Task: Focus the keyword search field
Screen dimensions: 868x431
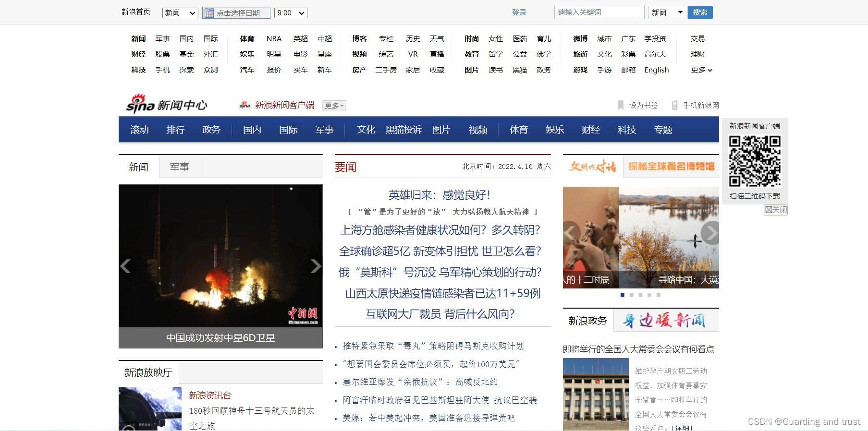Action: click(x=599, y=12)
